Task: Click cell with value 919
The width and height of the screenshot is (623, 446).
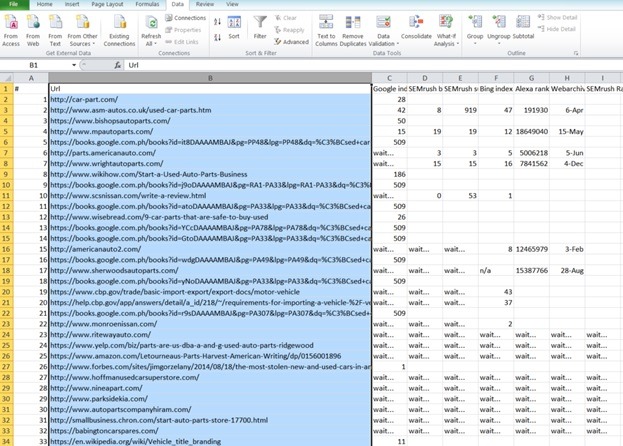Action: [x=460, y=110]
